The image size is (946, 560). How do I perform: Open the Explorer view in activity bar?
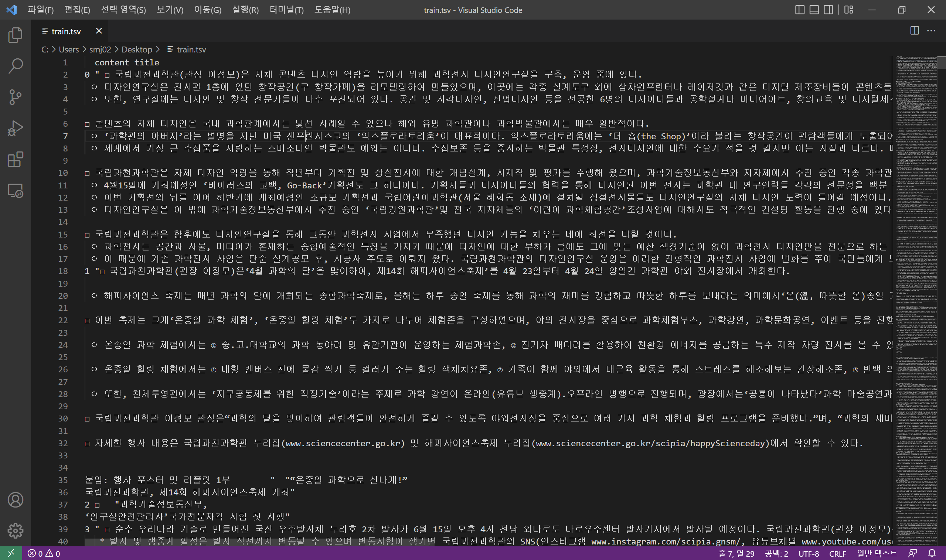(15, 35)
